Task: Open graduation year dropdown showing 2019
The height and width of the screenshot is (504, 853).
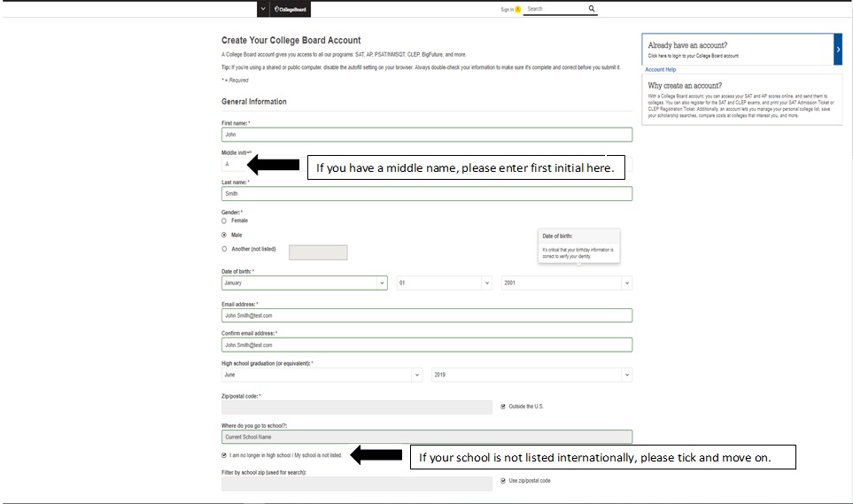Action: (531, 375)
